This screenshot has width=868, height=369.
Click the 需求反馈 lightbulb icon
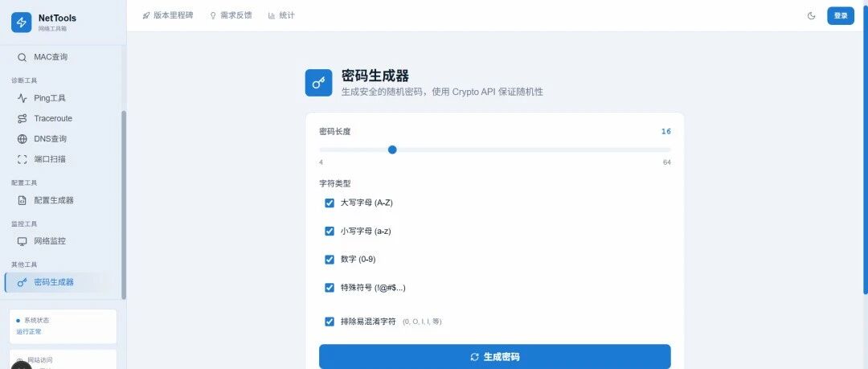coord(212,15)
